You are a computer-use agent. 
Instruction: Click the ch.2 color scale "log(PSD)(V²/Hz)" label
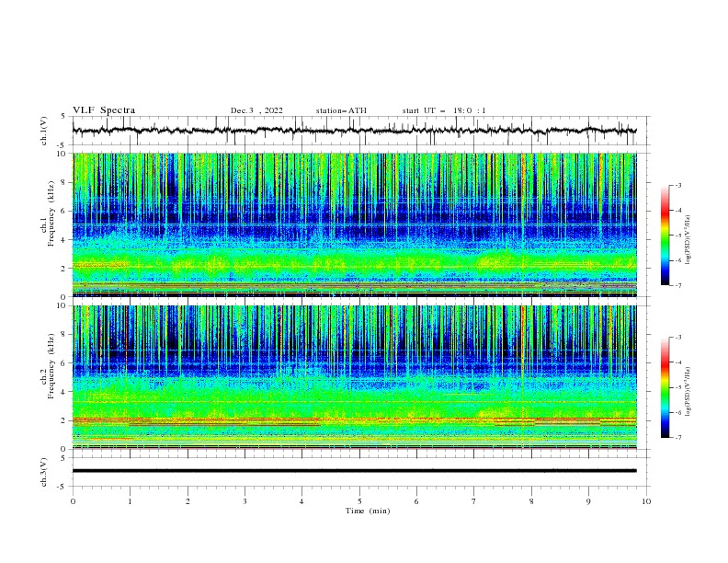pyautogui.click(x=688, y=392)
